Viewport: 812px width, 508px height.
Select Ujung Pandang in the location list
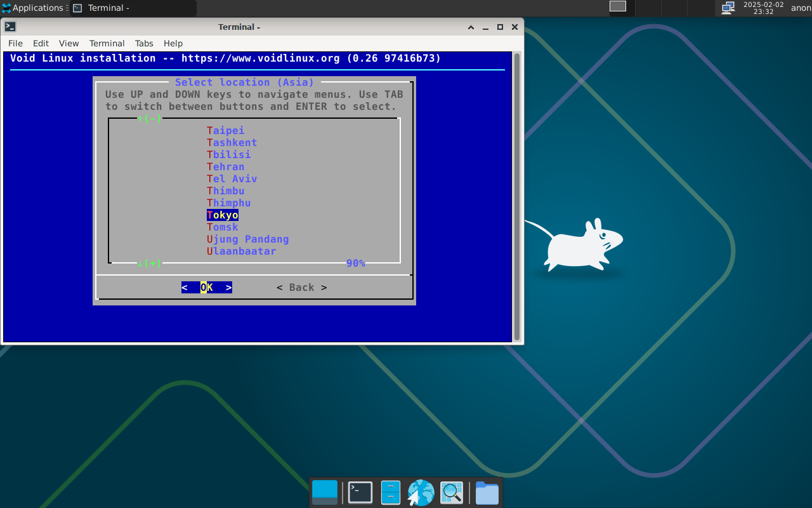247,239
